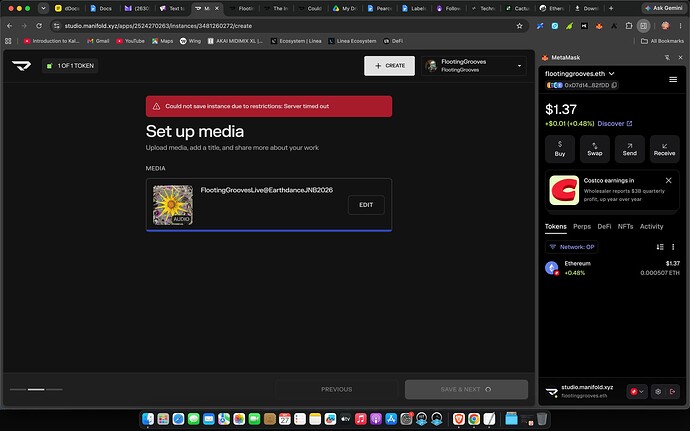Switch to the Downl browser tab

click(587, 8)
